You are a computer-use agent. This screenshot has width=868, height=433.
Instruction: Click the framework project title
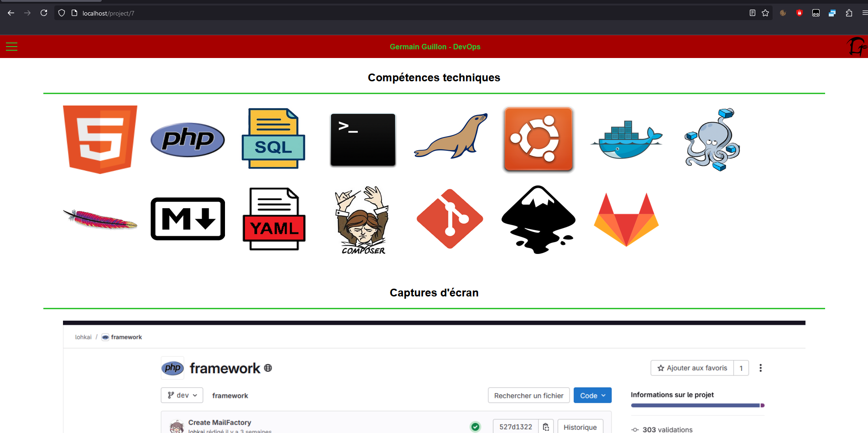(225, 368)
